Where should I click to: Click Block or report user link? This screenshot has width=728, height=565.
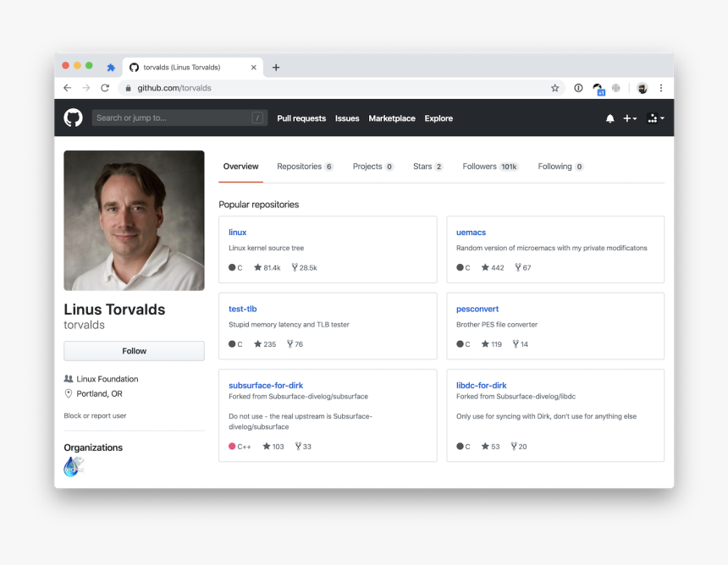pyautogui.click(x=95, y=415)
